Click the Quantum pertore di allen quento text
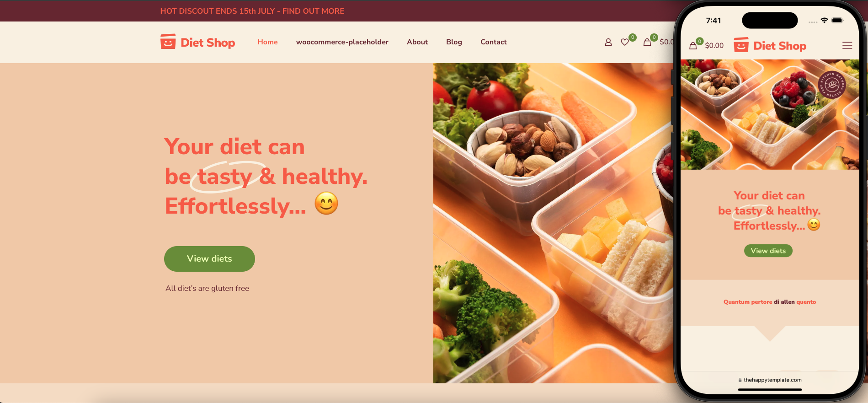 [x=770, y=302]
